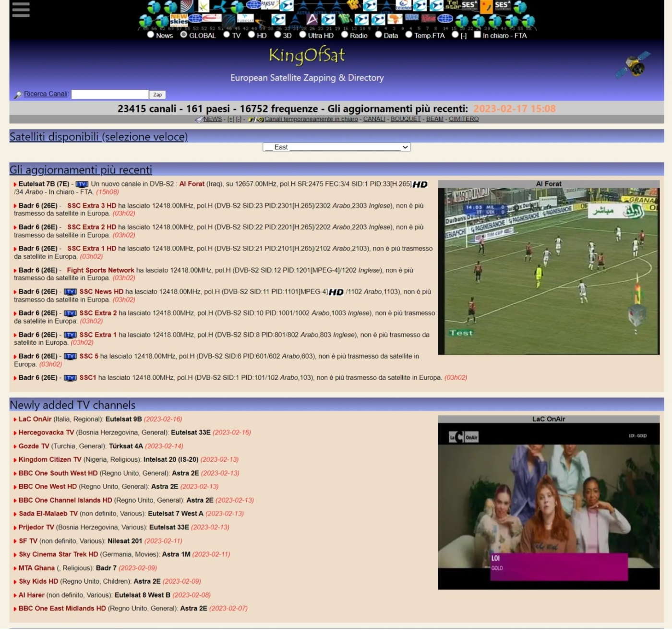
Task: Open the Sky Cinema Star Trek HD link
Action: [x=59, y=554]
